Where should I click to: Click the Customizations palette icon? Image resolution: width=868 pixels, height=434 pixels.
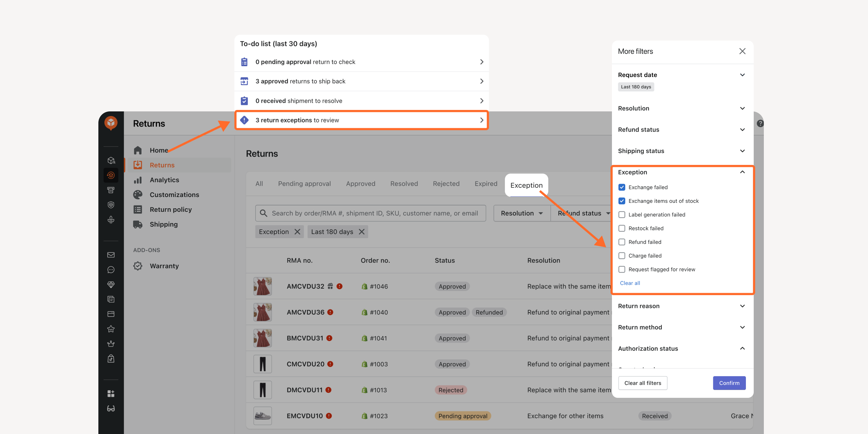tap(137, 195)
